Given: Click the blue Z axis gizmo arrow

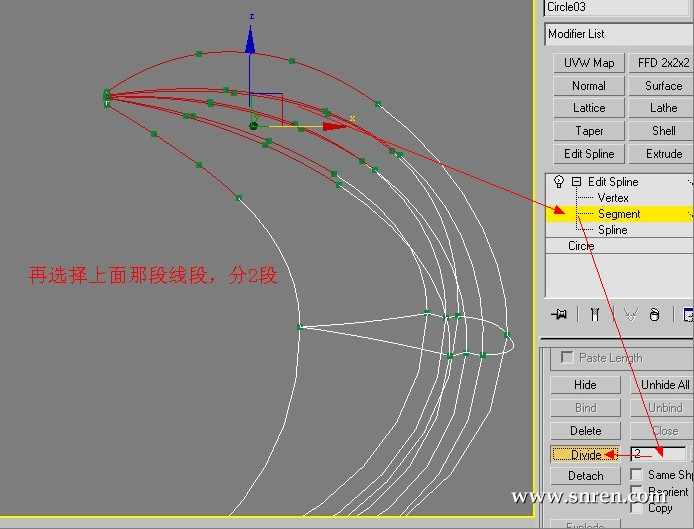Looking at the screenshot, I should [x=250, y=39].
